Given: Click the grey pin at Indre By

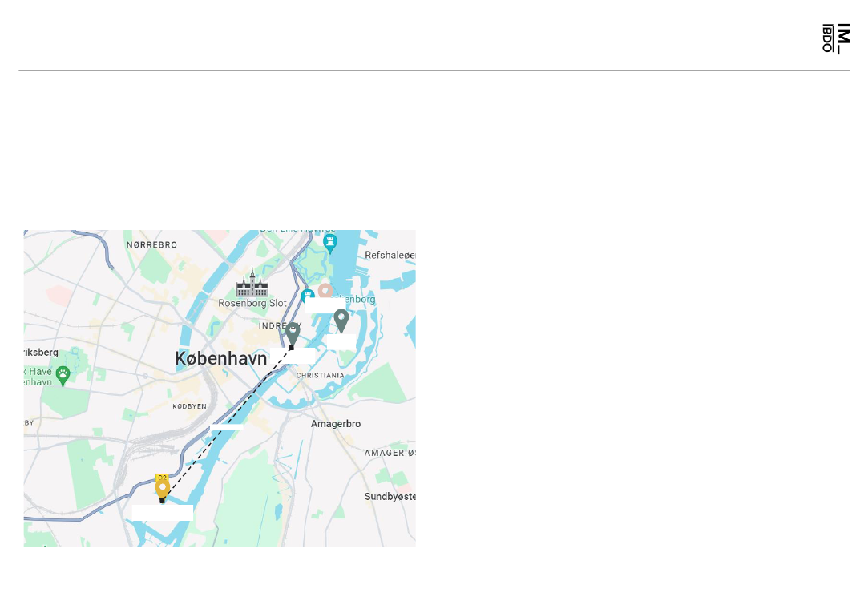Looking at the screenshot, I should coord(293,334).
